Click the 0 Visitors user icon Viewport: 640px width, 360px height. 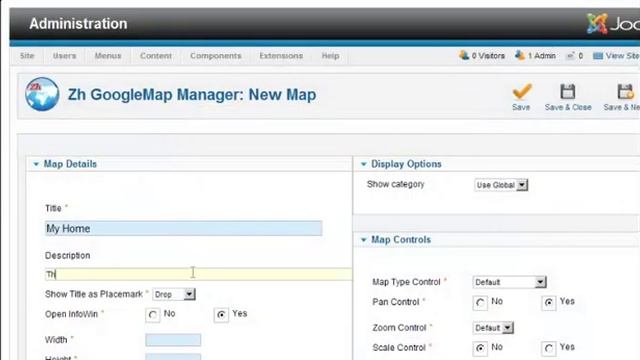(464, 55)
